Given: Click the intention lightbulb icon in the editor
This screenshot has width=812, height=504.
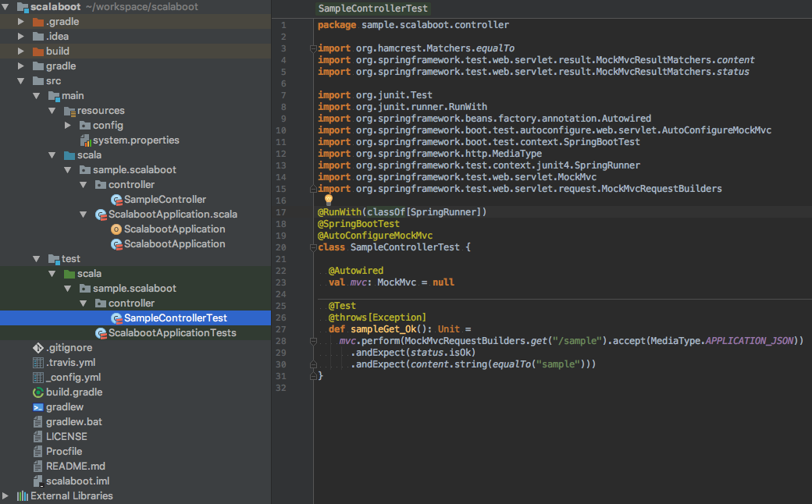Looking at the screenshot, I should [x=329, y=199].
